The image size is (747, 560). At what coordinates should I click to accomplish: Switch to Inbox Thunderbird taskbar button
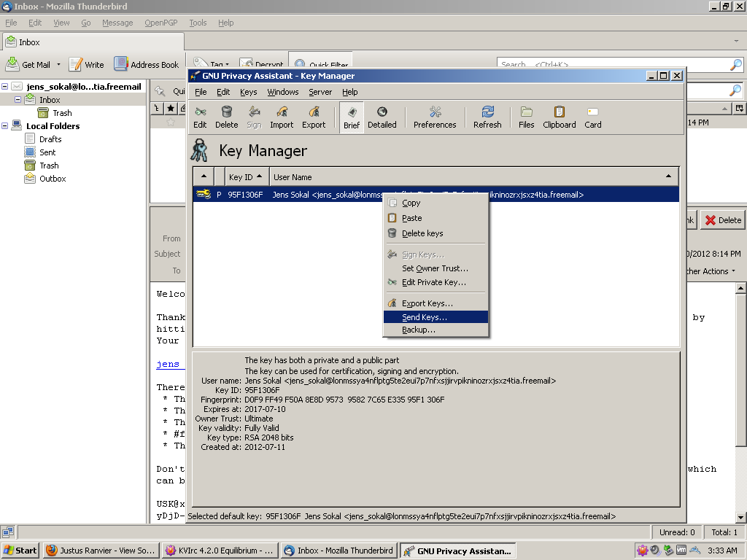(x=338, y=551)
